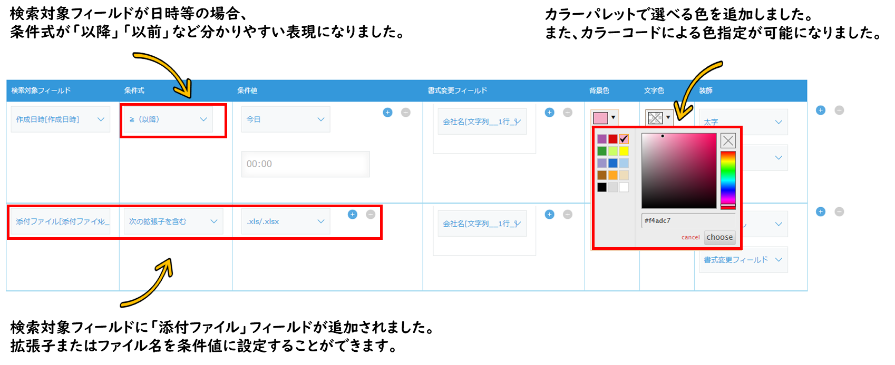Add a format field in 添付ファイル row
This screenshot has width=895, height=365.
tap(550, 214)
